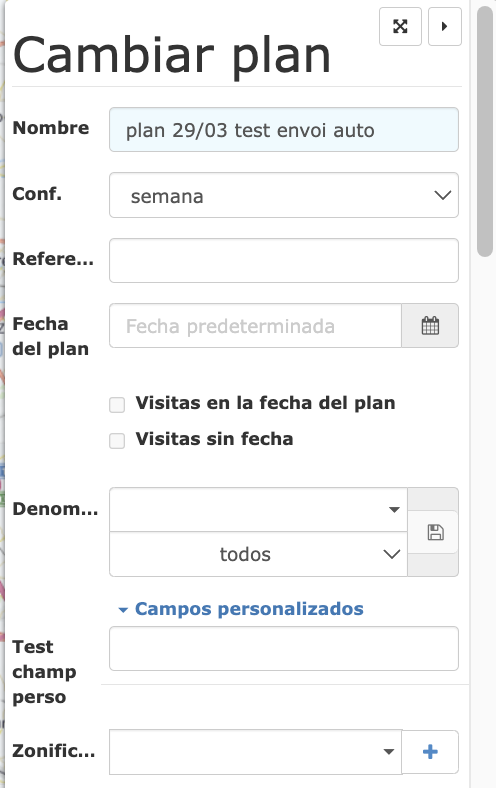Focus the Refere... input field
The height and width of the screenshot is (788, 496).
283,260
